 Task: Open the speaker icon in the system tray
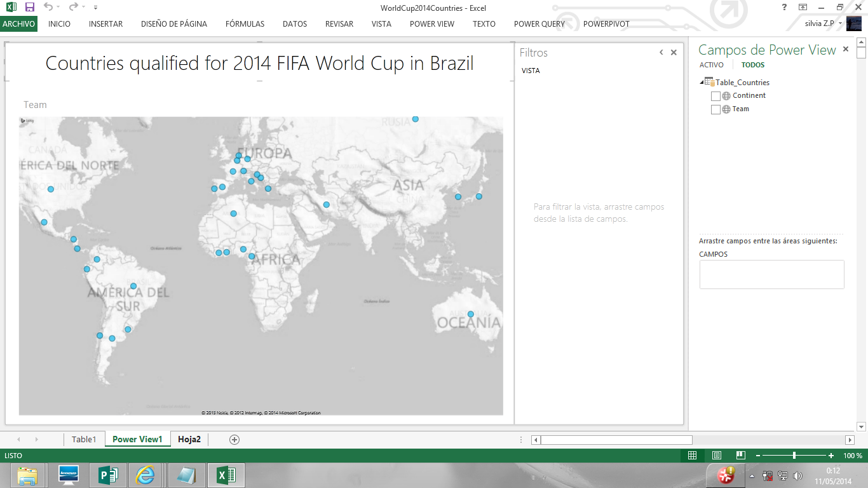point(798,475)
